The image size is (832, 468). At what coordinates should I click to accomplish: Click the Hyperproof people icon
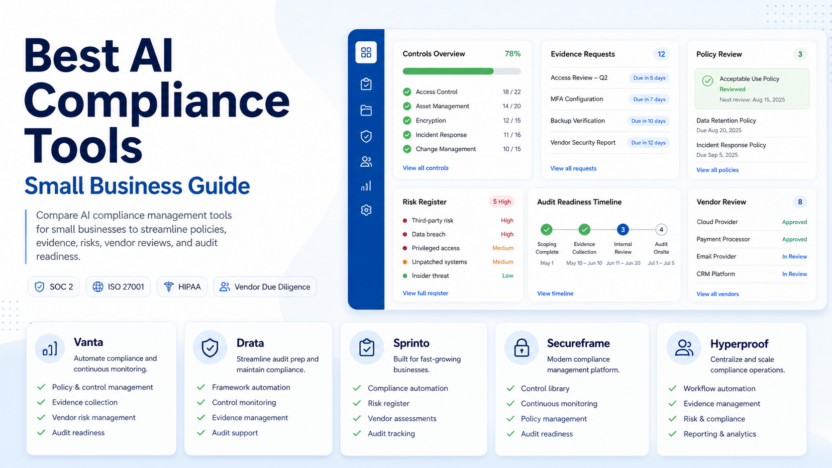coord(683,348)
